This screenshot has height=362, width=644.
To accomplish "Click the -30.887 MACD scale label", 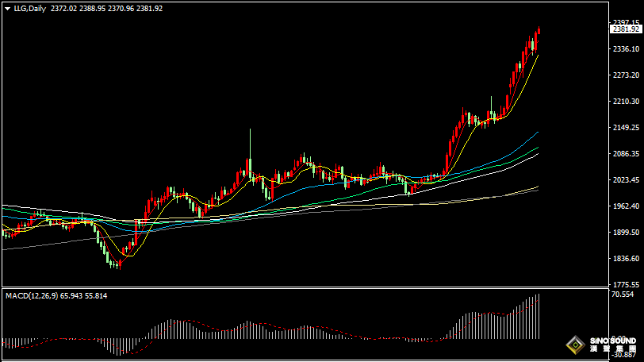I will 622,354.
